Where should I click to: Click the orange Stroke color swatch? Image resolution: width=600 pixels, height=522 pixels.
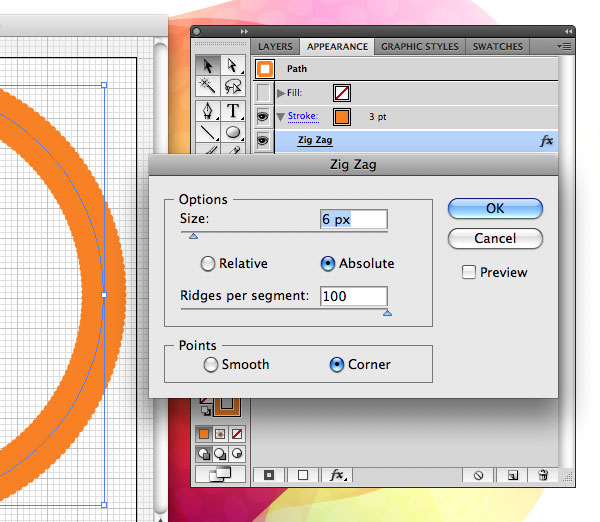click(x=342, y=117)
